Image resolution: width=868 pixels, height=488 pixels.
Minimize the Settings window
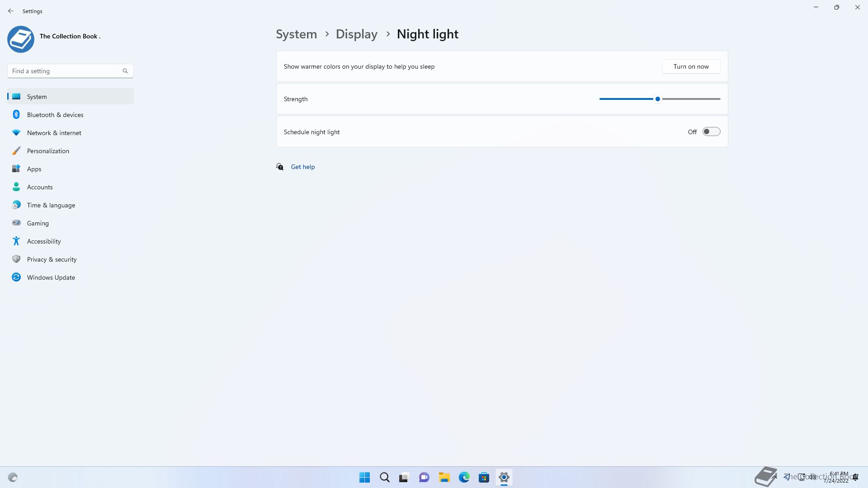point(816,7)
